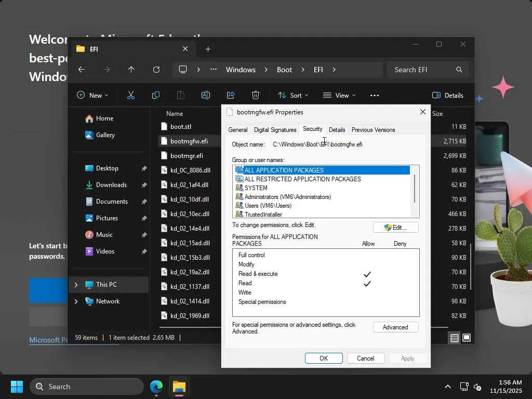Toggle the Details pane button
Viewport: 532px width, 399px height.
pos(448,96)
